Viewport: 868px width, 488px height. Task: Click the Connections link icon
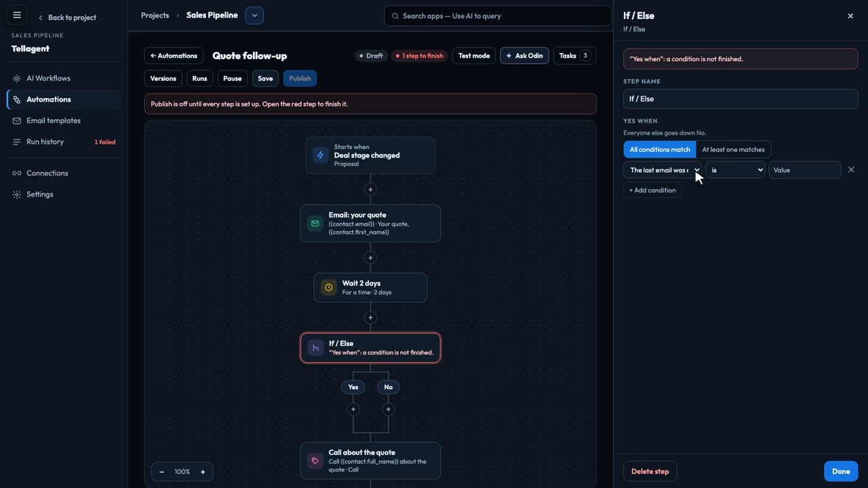(x=17, y=174)
